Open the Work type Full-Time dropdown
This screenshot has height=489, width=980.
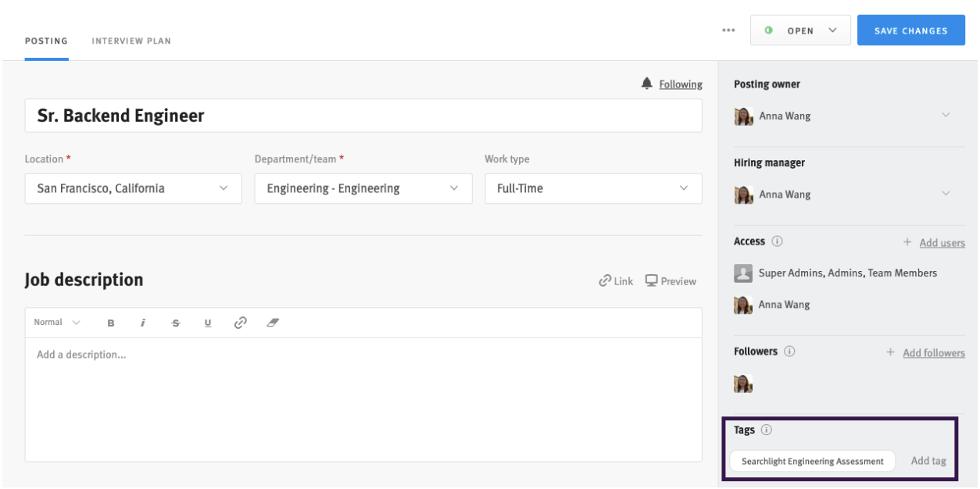(x=593, y=188)
